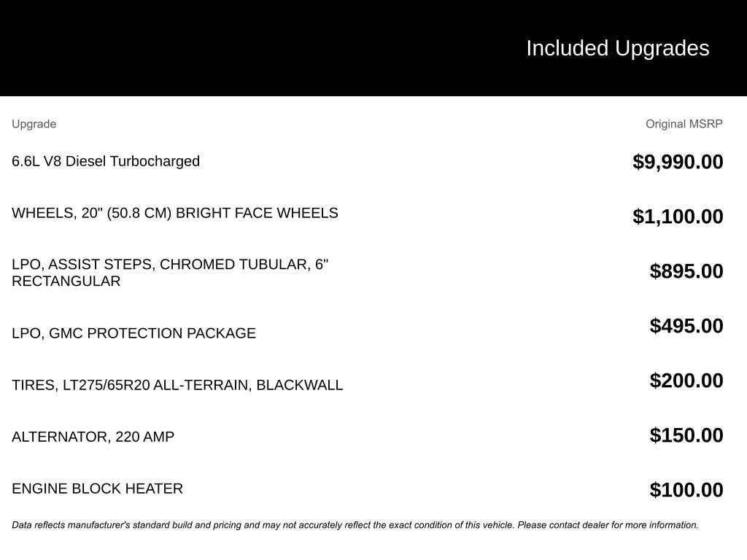Viewport: 747px width, 560px height.
Task: Click the Original MSRP column header
Action: coord(684,124)
